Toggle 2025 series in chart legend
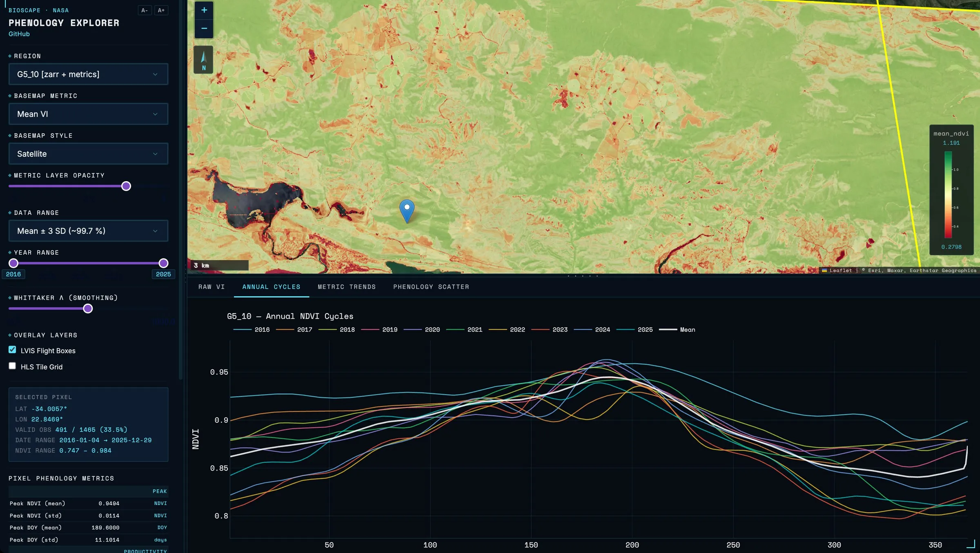The width and height of the screenshot is (980, 553). click(x=635, y=330)
